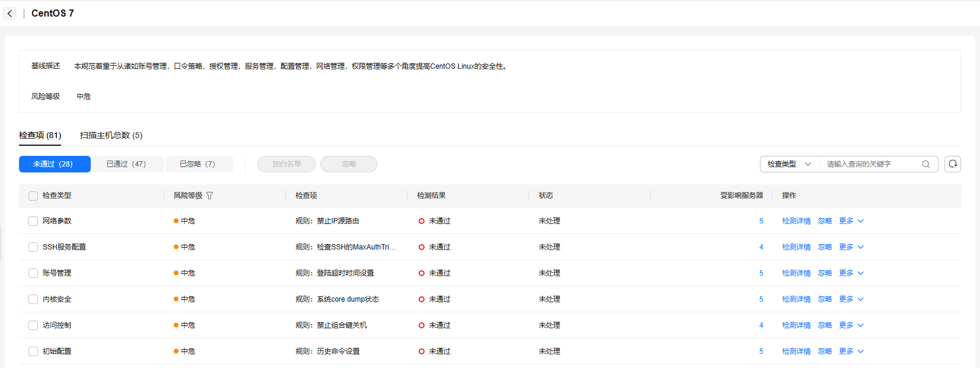Expand 更多 for the SSH服务配置 row

click(x=851, y=247)
